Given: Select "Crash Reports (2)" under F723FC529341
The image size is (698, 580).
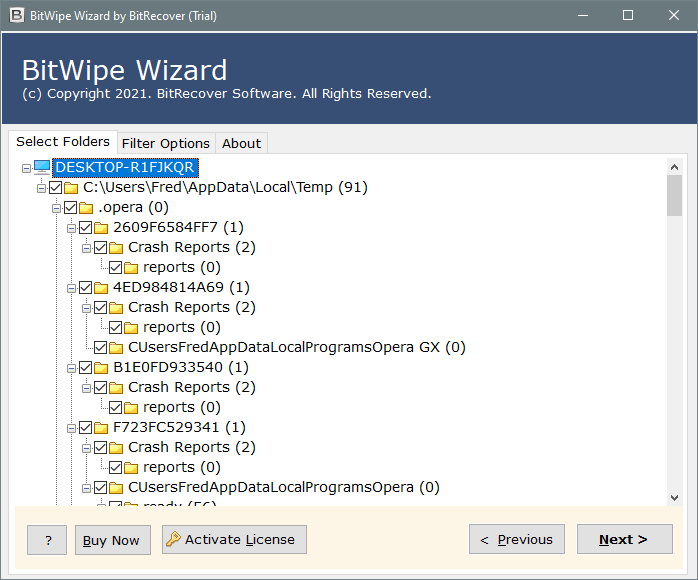Looking at the screenshot, I should [192, 447].
